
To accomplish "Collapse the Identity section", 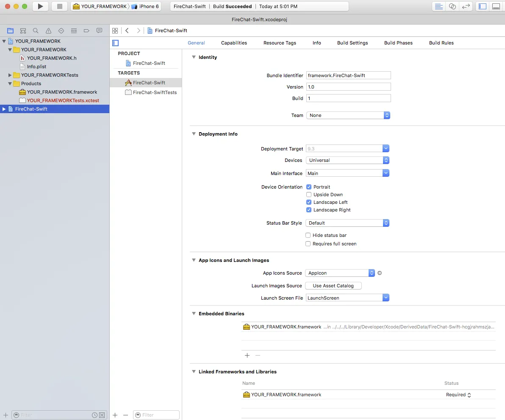I will (x=194, y=57).
